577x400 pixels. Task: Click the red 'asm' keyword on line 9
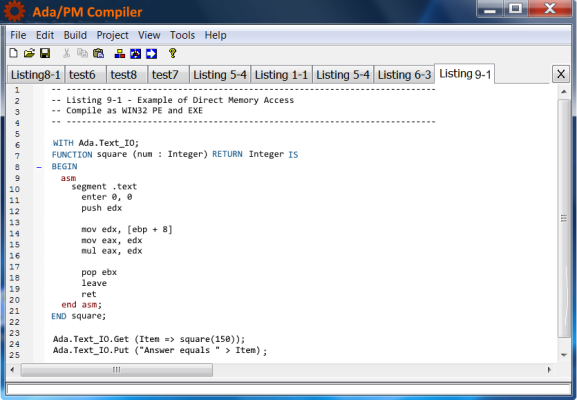point(68,178)
